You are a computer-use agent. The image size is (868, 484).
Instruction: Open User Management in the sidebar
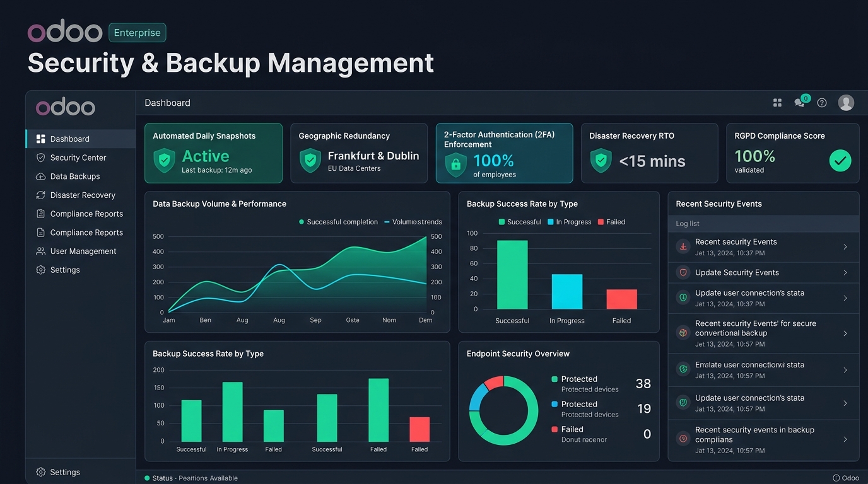(81, 251)
